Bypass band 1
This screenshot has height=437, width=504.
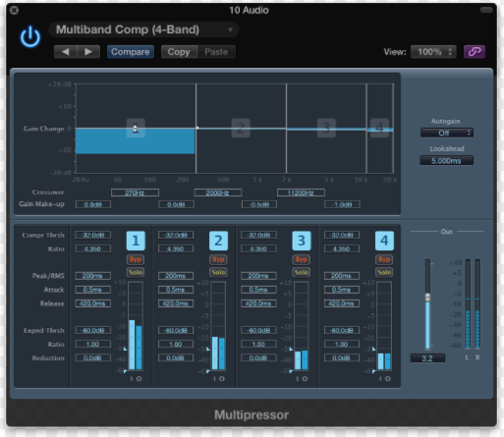point(136,259)
